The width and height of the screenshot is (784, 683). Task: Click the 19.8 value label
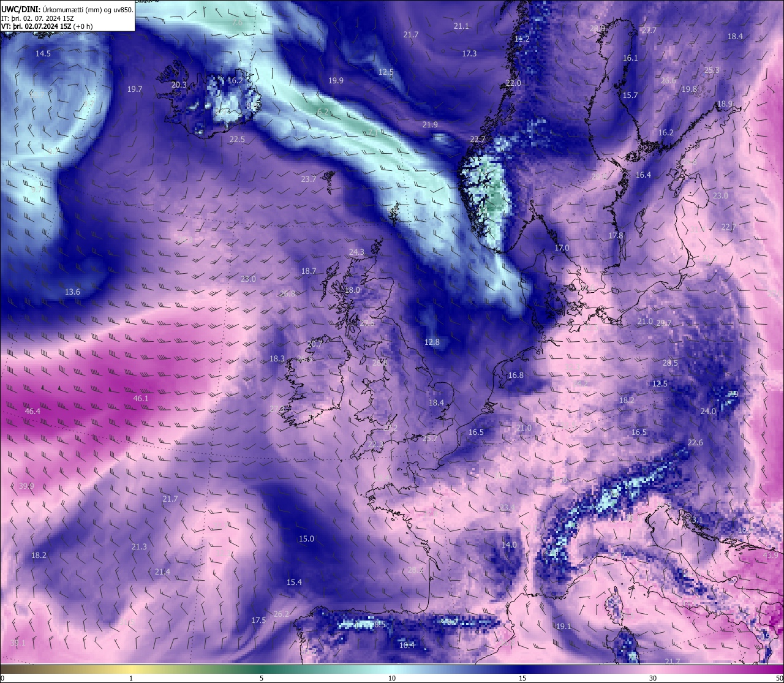tap(689, 89)
